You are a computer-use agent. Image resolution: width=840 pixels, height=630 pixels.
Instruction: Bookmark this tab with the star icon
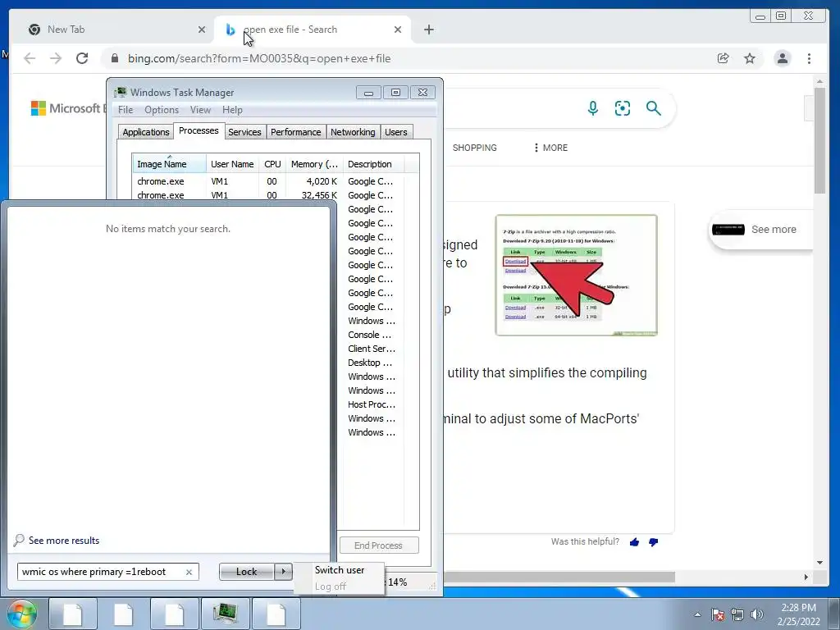tap(750, 58)
